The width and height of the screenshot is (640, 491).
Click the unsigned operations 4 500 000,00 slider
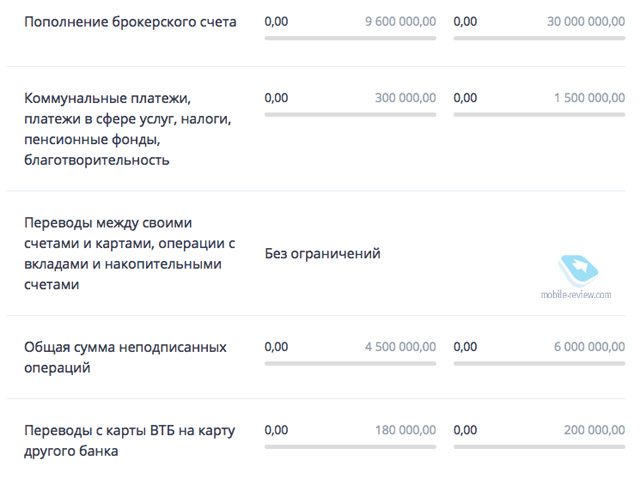click(x=350, y=365)
